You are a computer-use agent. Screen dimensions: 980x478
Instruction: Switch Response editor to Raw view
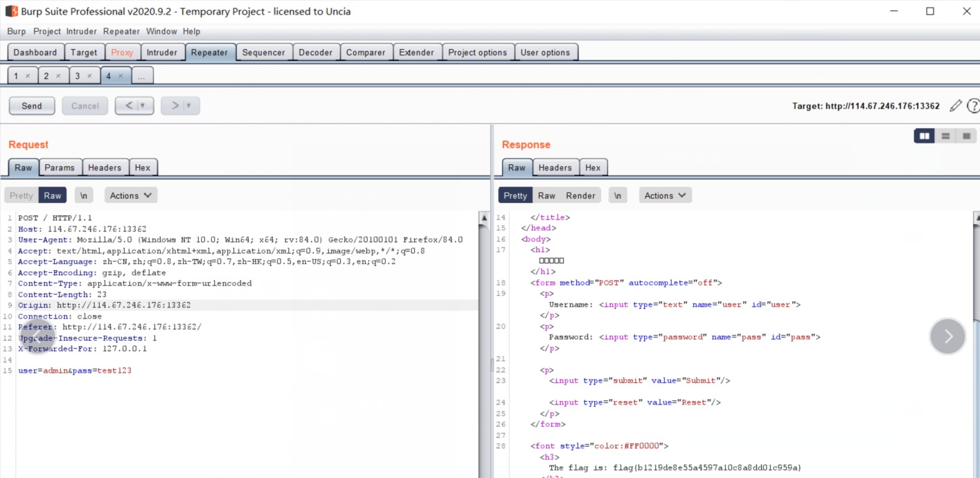[546, 195]
